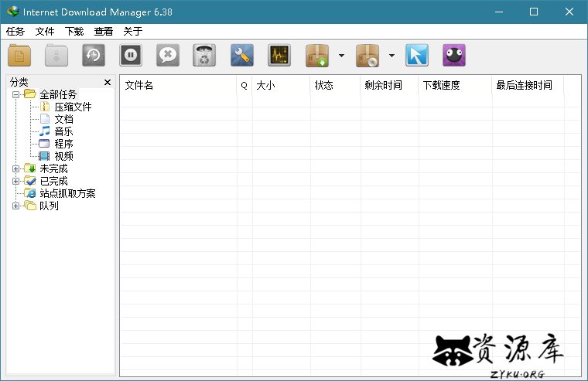Select 音乐 category

[63, 131]
